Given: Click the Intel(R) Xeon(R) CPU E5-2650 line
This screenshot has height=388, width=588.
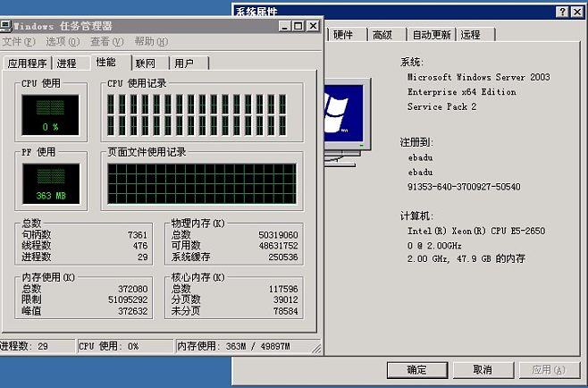Looking at the screenshot, I should (476, 232).
